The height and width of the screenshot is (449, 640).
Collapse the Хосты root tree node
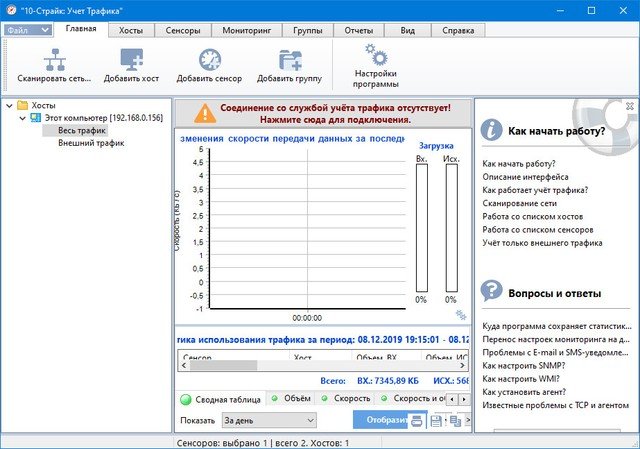tap(10, 105)
